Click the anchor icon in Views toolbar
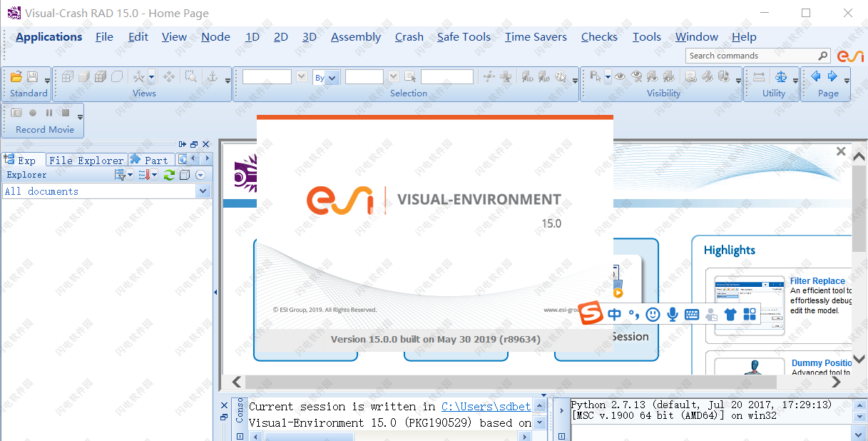 pos(212,76)
